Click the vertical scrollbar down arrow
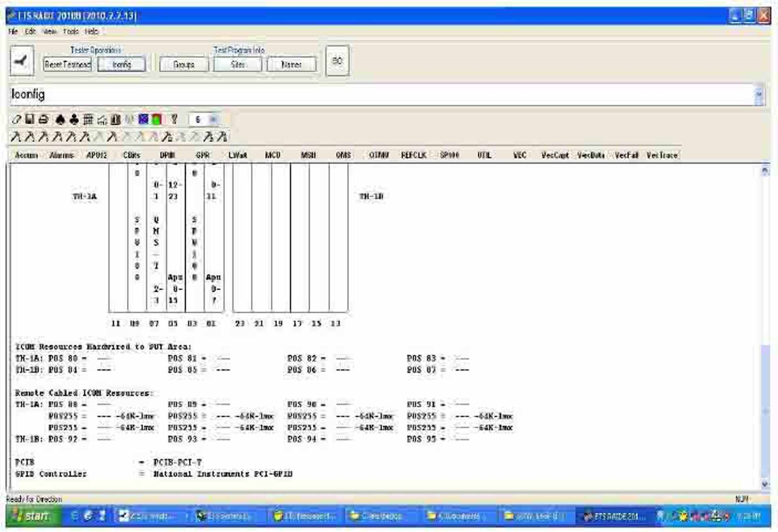 tap(765, 483)
